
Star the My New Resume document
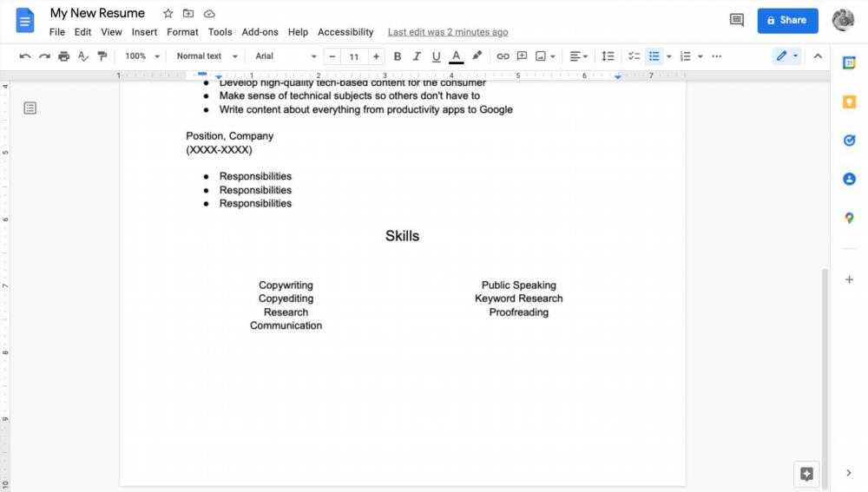tap(168, 14)
